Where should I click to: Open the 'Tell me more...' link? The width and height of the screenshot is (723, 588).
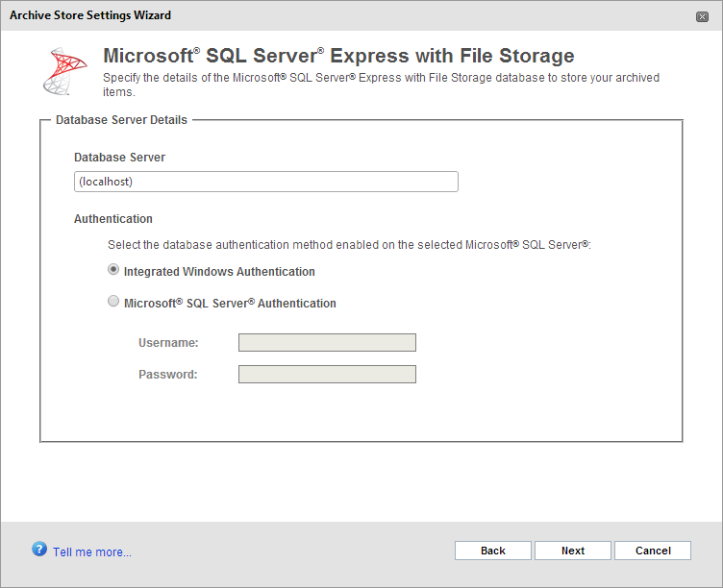tap(92, 551)
